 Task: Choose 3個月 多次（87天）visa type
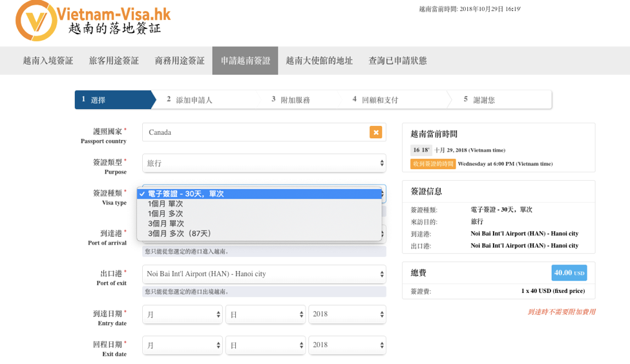180,234
